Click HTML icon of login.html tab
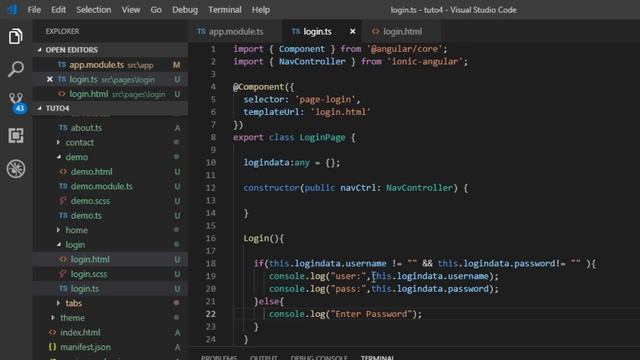Screen dimensions: 640x360 point(376,31)
